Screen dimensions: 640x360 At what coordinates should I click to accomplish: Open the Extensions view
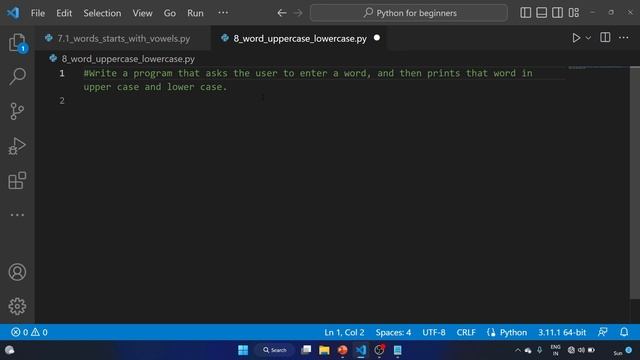[x=17, y=180]
